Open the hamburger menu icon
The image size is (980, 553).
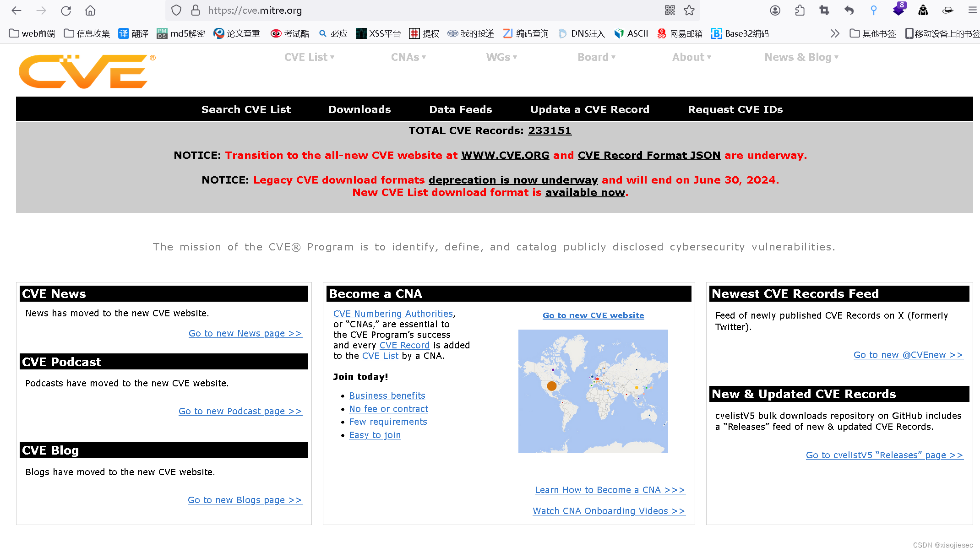(x=973, y=10)
